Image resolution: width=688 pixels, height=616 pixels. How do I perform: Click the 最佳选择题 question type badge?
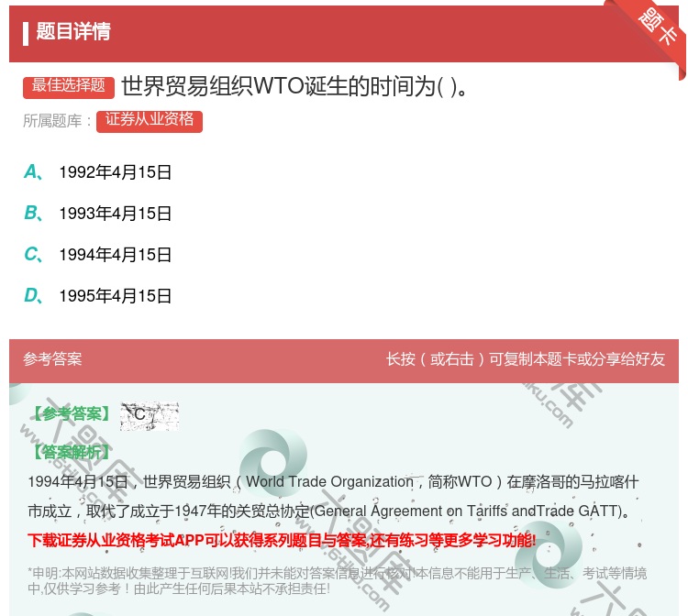click(x=69, y=86)
